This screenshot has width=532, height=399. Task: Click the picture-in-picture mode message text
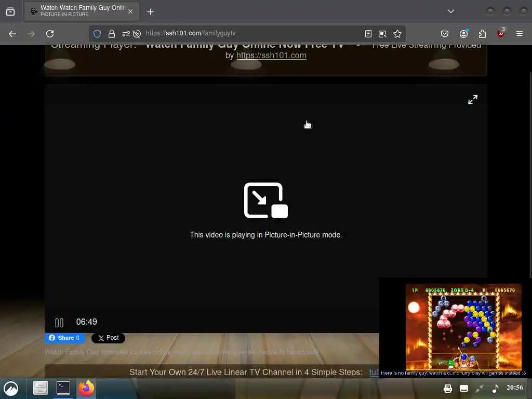click(265, 235)
